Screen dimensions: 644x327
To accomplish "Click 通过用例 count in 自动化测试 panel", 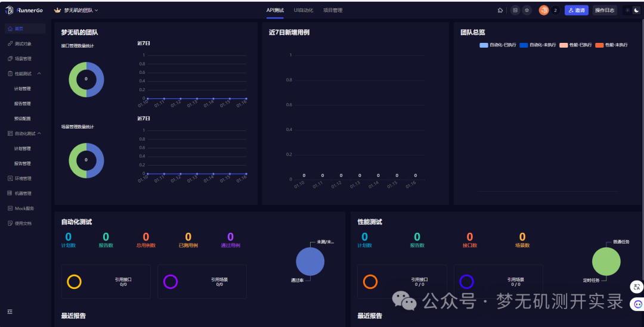I will tap(230, 240).
